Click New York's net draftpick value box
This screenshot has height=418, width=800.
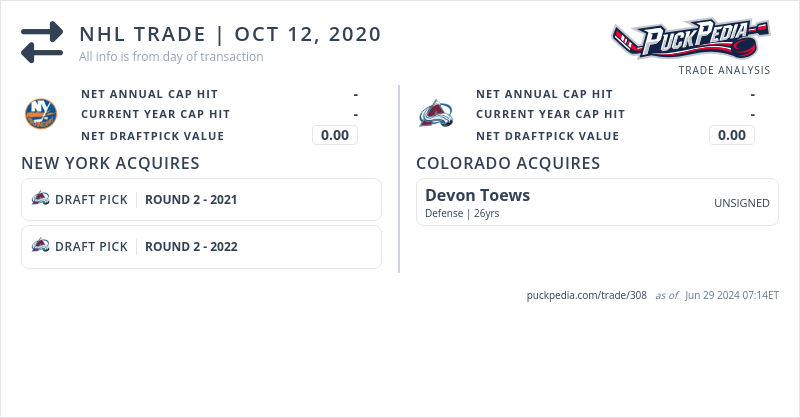pyautogui.click(x=335, y=135)
